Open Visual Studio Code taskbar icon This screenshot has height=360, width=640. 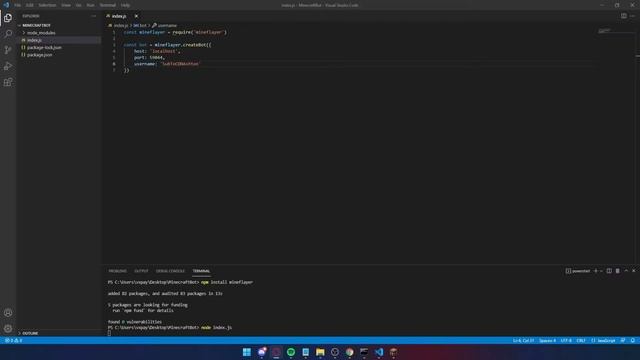point(379,352)
